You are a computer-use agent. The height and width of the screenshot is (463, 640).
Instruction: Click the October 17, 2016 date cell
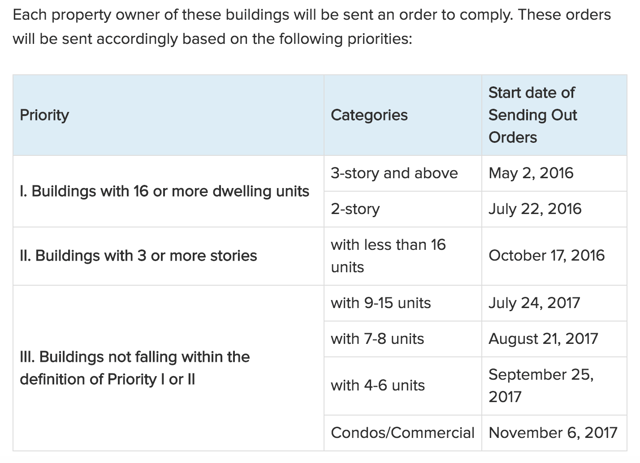554,256
